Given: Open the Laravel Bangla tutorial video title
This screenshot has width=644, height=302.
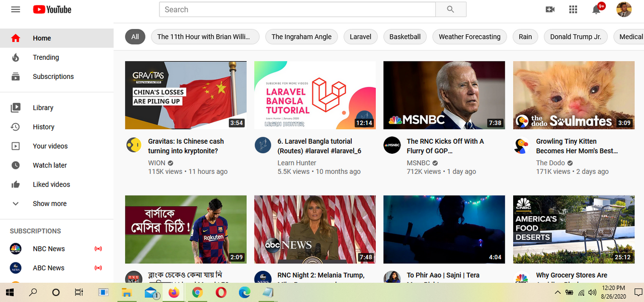Looking at the screenshot, I should coord(319,146).
